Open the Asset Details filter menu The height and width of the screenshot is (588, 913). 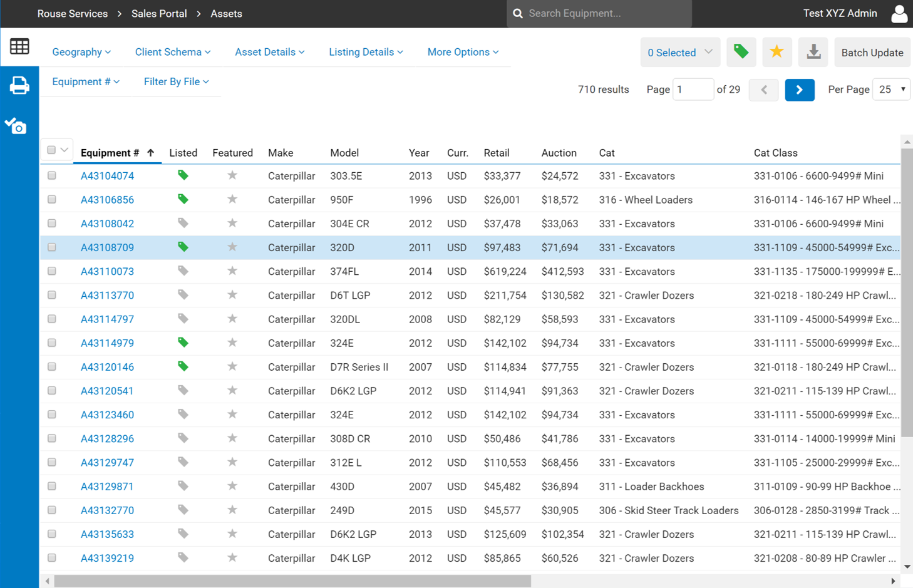coord(269,52)
